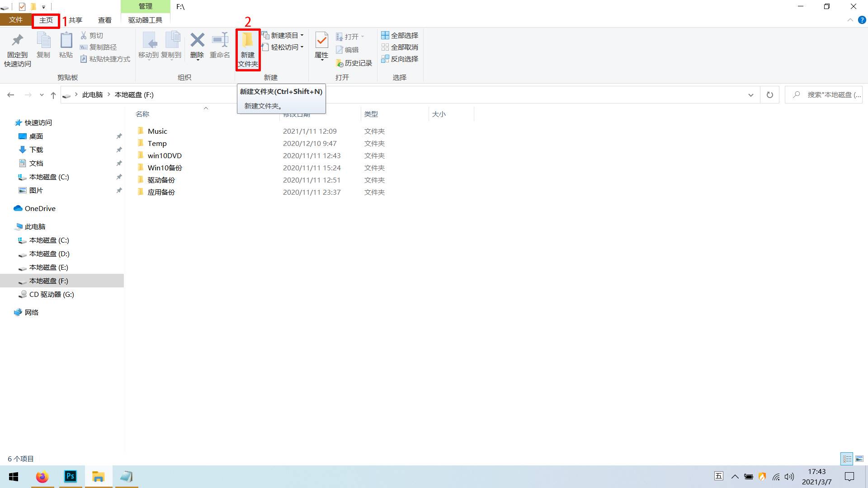This screenshot has width=868, height=488.
Task: Expand the 新建项目 dropdown
Action: [302, 35]
